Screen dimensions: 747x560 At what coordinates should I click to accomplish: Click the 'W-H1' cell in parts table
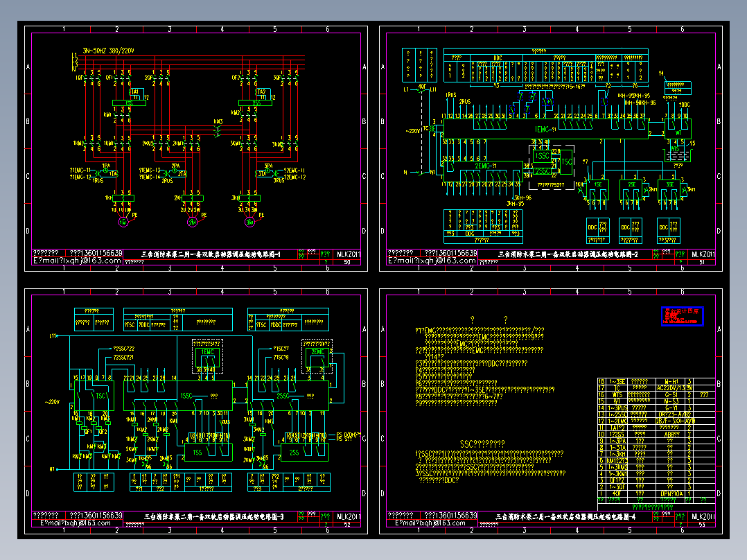[671, 381]
